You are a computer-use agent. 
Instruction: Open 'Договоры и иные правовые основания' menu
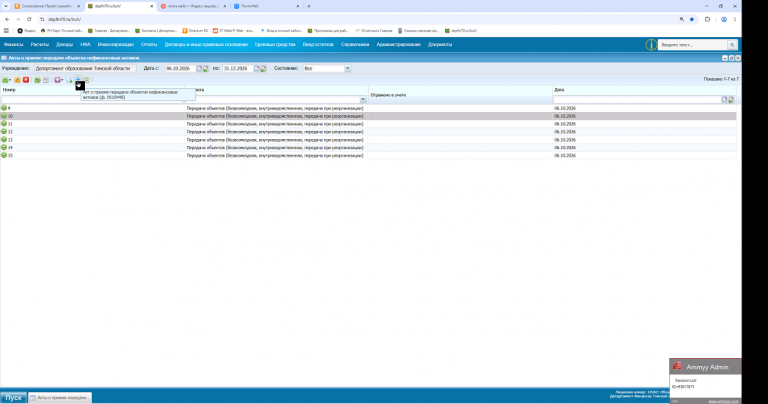206,45
